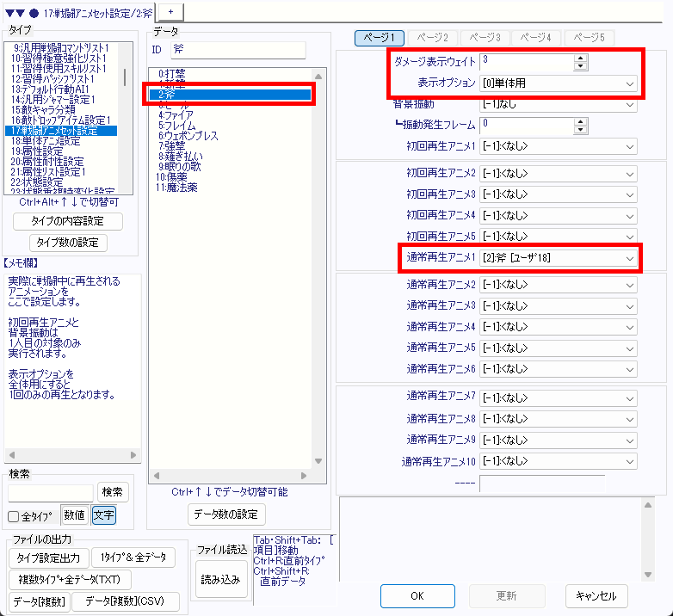673x616 pixels.
Task: Switch to the ページ1 tab
Action: click(379, 38)
